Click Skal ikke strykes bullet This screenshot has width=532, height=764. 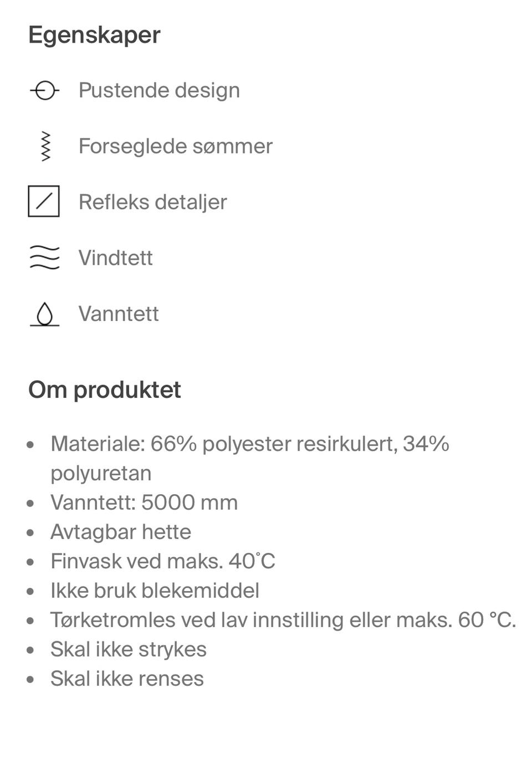[129, 649]
